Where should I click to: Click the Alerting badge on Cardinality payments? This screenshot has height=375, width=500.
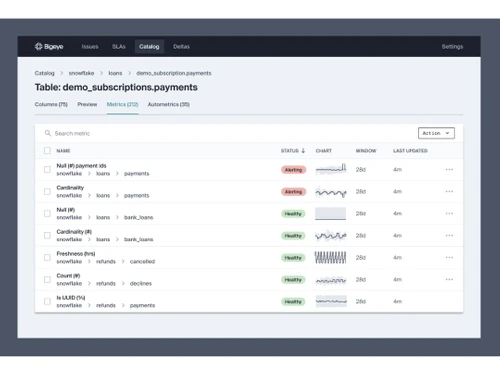[x=293, y=192]
